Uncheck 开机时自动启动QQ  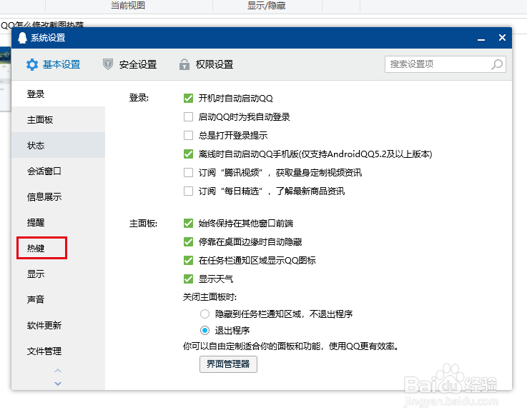point(188,99)
